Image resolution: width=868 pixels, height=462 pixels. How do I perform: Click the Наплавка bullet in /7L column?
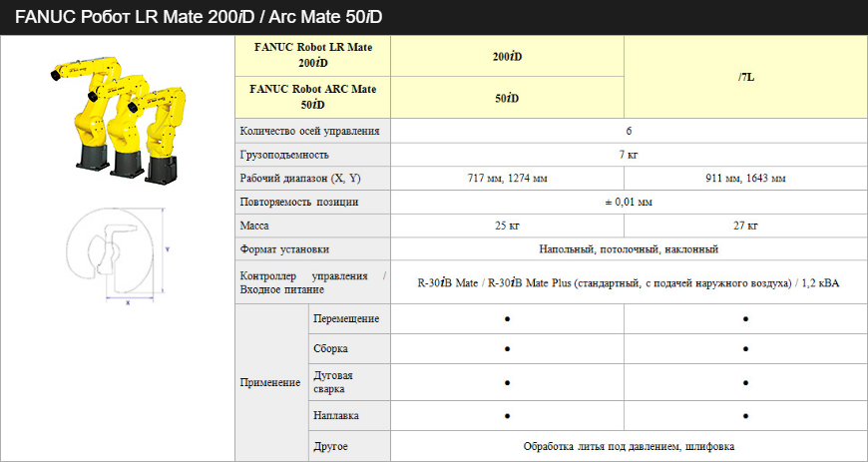(x=745, y=415)
